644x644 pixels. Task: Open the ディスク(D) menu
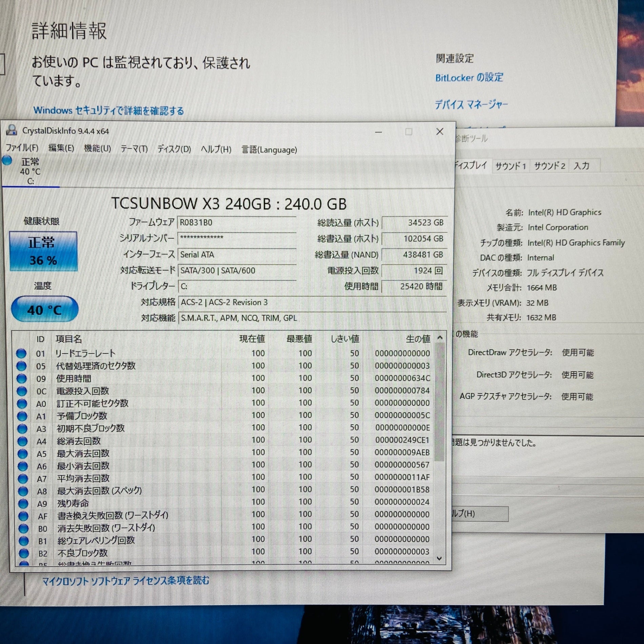click(x=174, y=149)
